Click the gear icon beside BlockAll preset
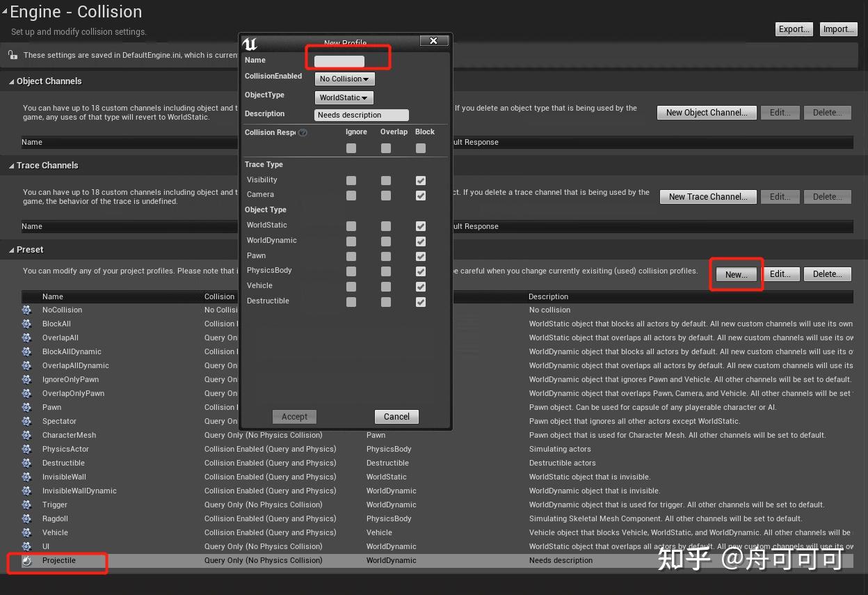This screenshot has width=868, height=595. coord(26,324)
